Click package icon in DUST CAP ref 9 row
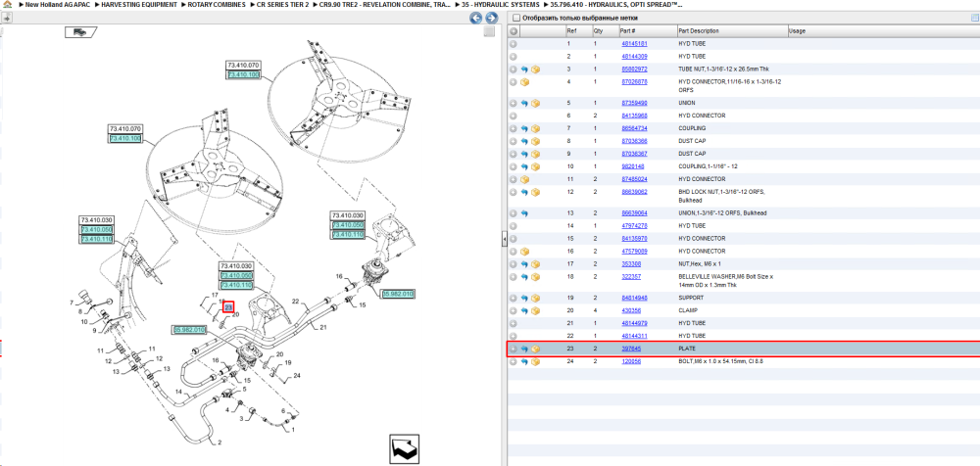This screenshot has width=980, height=466. coord(536,154)
